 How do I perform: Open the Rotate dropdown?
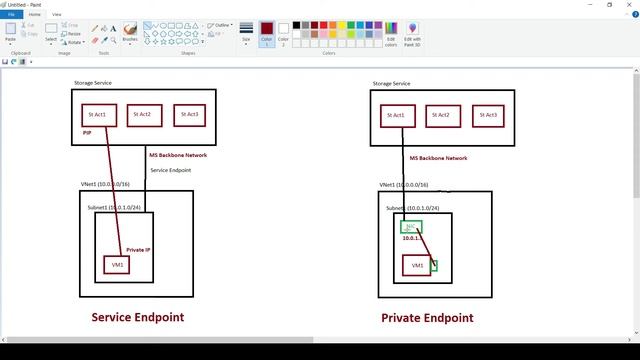73,42
